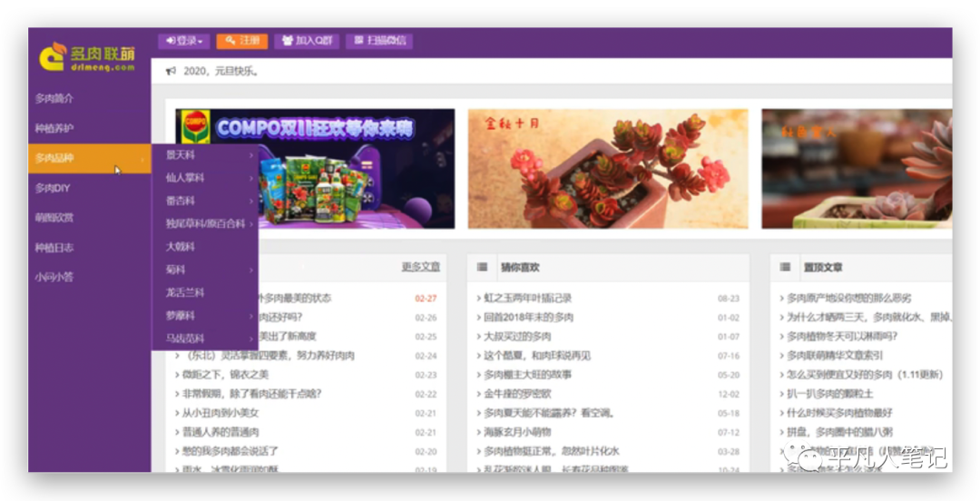Open the 登录 login dropdown button

[x=183, y=41]
